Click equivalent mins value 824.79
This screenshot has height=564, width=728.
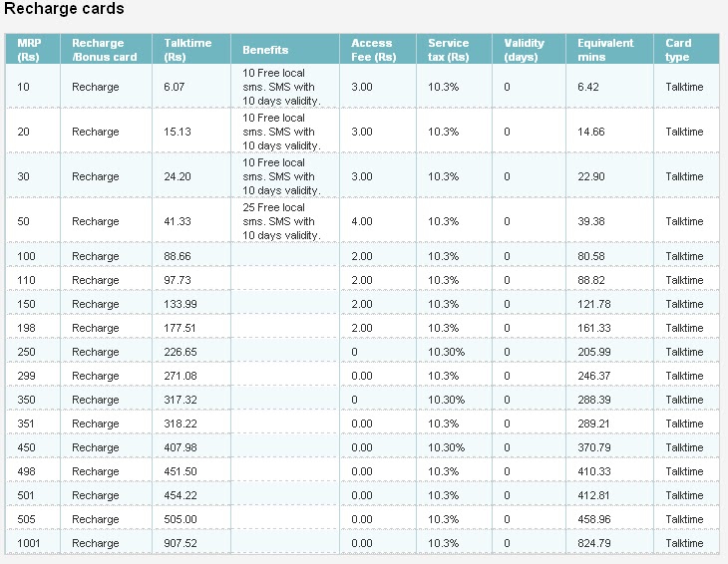coord(593,543)
